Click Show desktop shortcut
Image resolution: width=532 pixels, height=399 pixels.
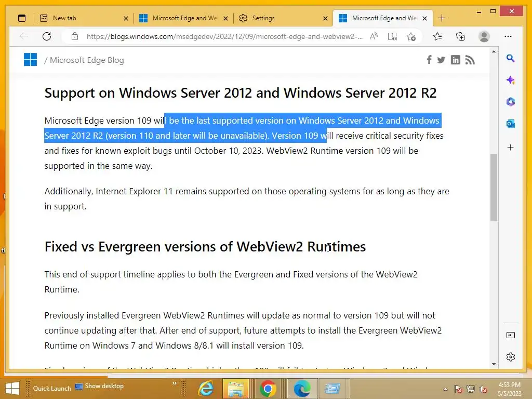tap(99, 386)
